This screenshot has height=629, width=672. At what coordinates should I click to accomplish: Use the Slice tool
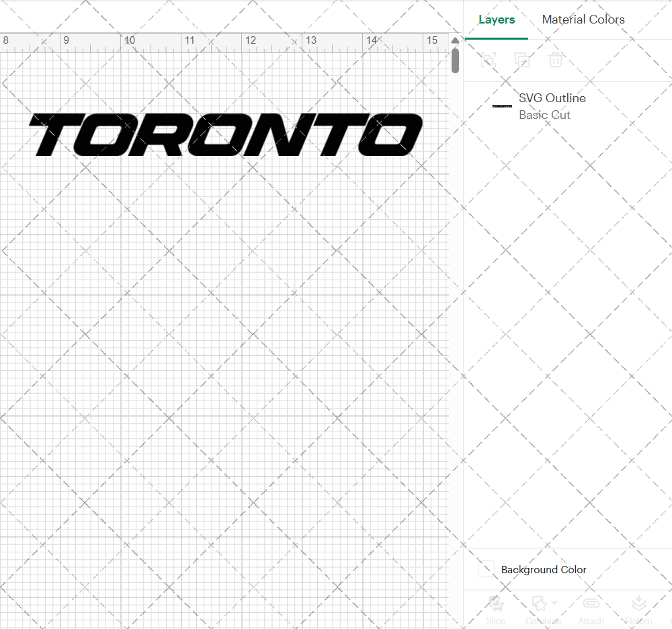pyautogui.click(x=495, y=610)
